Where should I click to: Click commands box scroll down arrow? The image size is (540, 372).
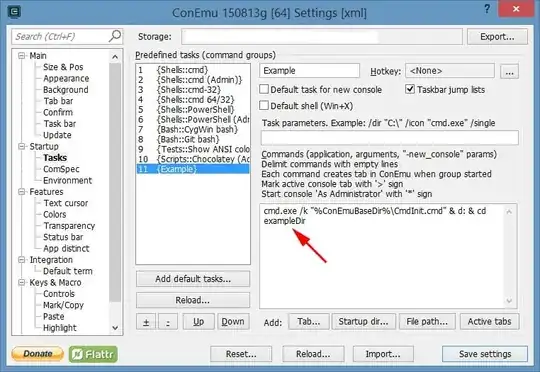[x=509, y=301]
